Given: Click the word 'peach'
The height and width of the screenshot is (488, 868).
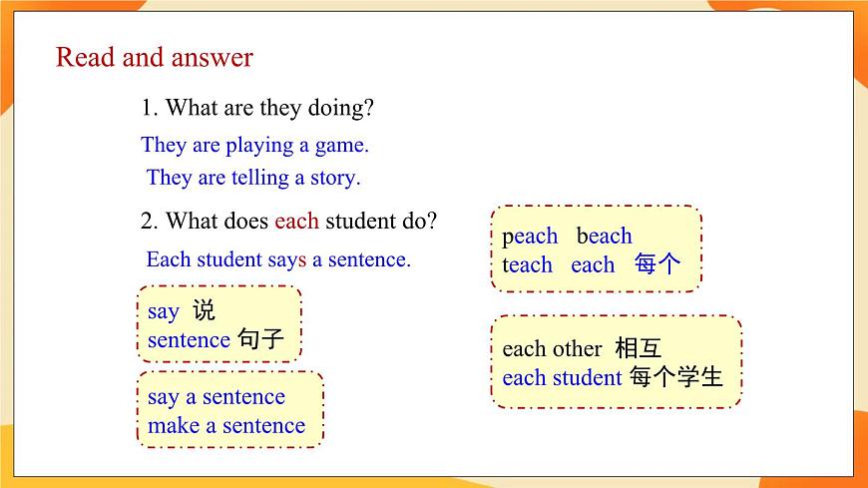Looking at the screenshot, I should [530, 237].
